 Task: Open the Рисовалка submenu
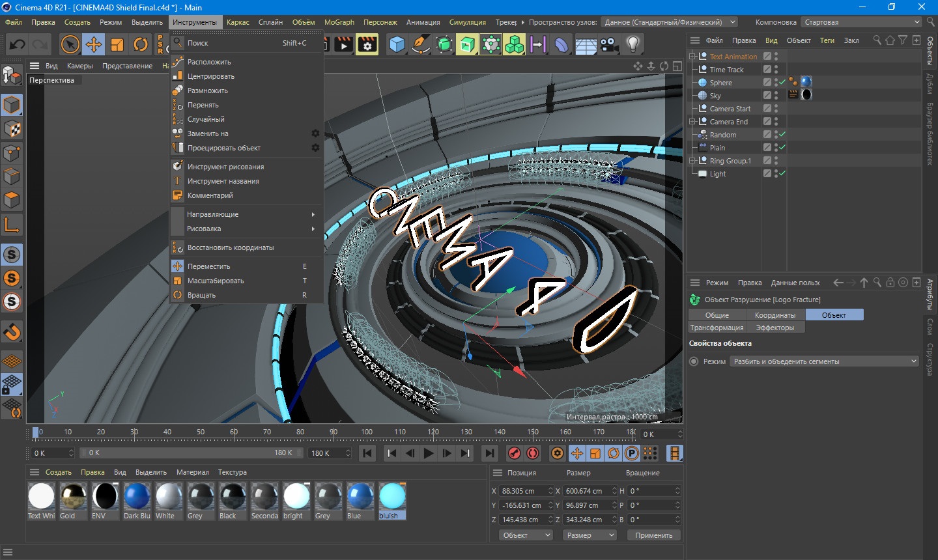pyautogui.click(x=246, y=229)
